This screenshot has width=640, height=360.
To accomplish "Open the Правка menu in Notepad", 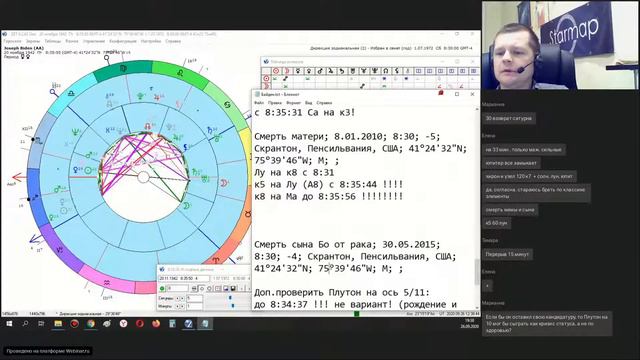I will [x=275, y=103].
